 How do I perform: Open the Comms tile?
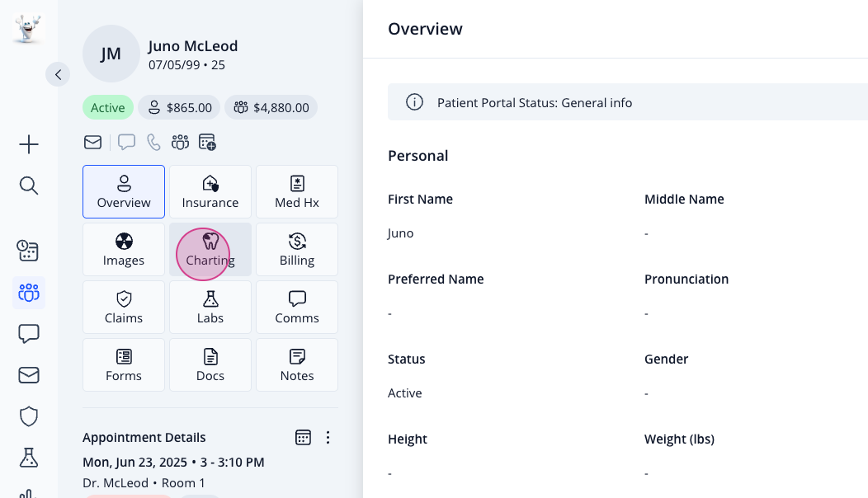pos(297,307)
